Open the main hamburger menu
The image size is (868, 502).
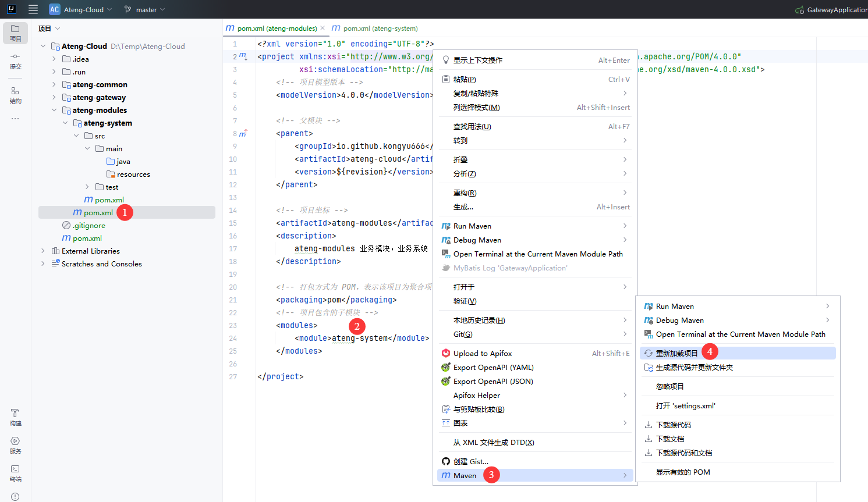pyautogui.click(x=33, y=9)
